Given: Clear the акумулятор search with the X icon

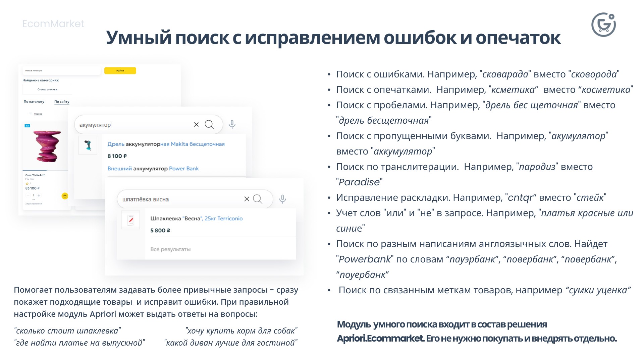Looking at the screenshot, I should pos(196,124).
